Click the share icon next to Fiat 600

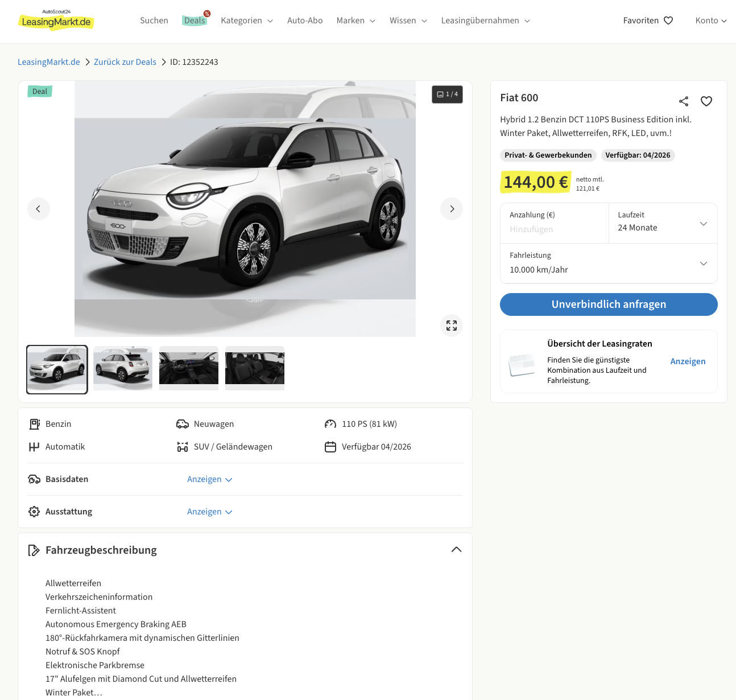click(683, 101)
